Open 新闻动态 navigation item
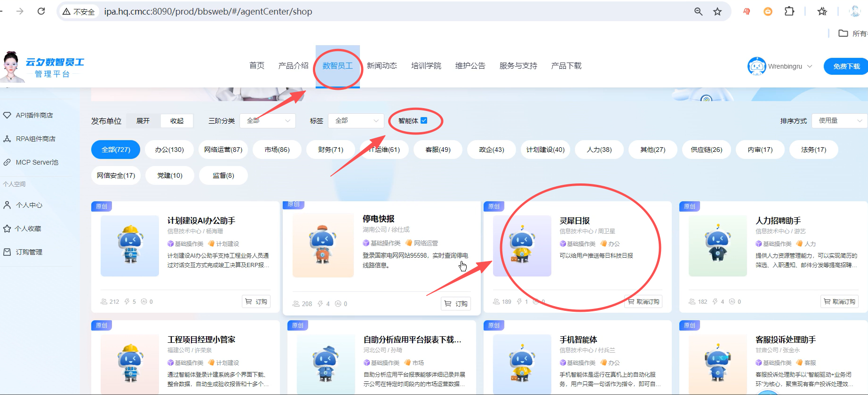 [x=382, y=66]
